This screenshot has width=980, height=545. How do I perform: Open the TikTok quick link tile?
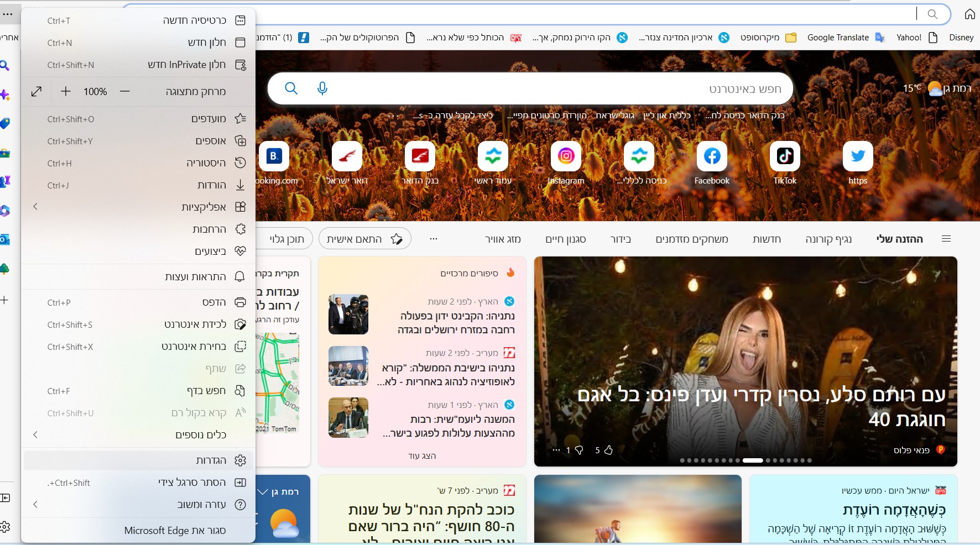coord(785,157)
